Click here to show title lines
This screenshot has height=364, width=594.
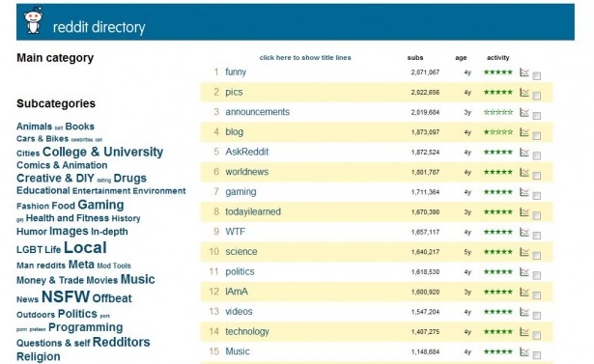(305, 58)
